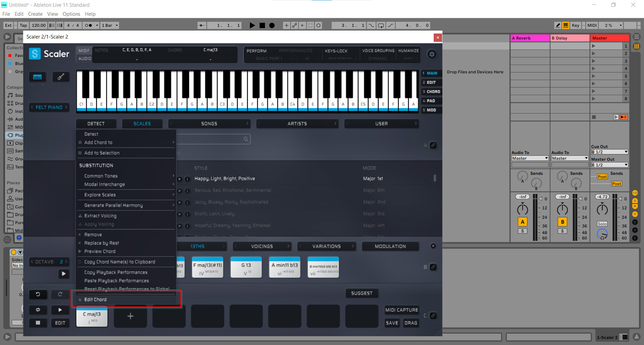The width and height of the screenshot is (644, 345).
Task: Toggle Master Solo cue button
Action: coord(602,224)
